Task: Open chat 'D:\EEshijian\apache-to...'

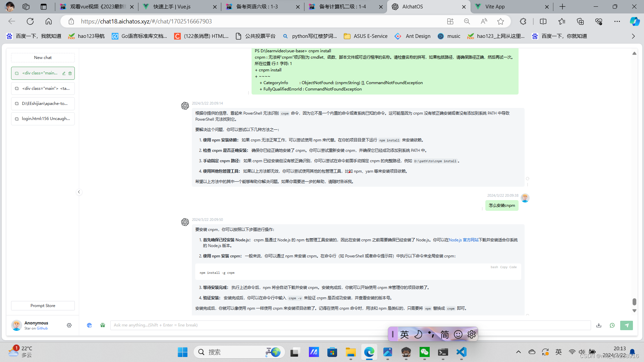Action: click(x=43, y=104)
